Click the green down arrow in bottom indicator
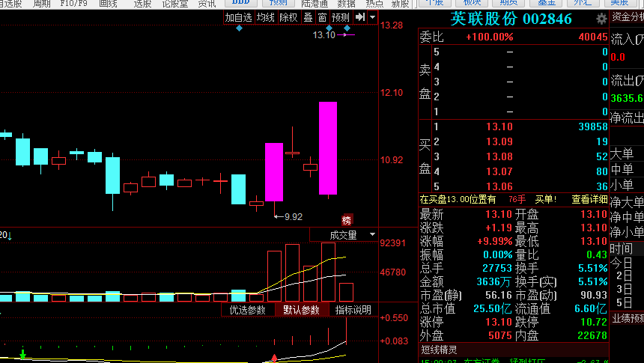644x363 pixels. [x=23, y=353]
